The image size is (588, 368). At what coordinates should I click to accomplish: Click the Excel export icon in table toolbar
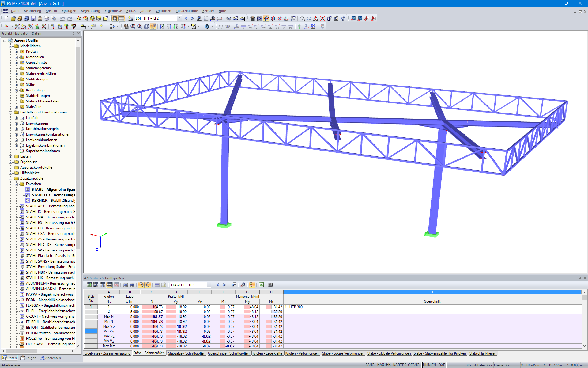[x=261, y=285]
